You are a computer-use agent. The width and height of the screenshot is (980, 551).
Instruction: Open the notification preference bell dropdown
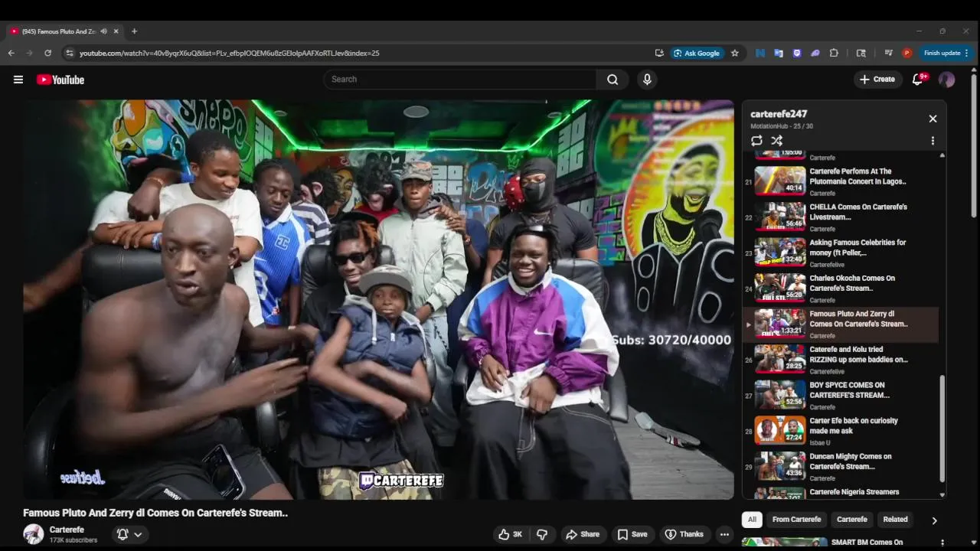point(129,534)
